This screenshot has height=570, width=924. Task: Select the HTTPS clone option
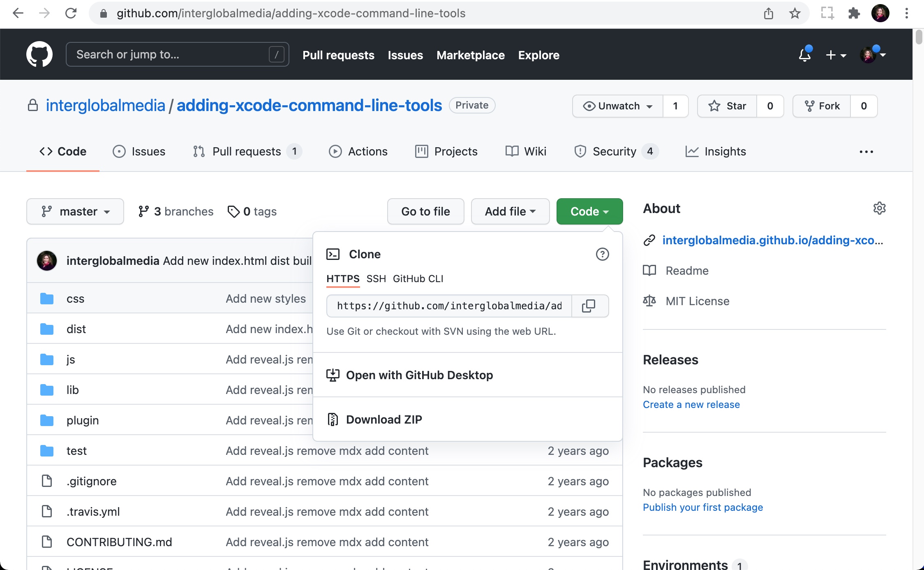pyautogui.click(x=342, y=278)
